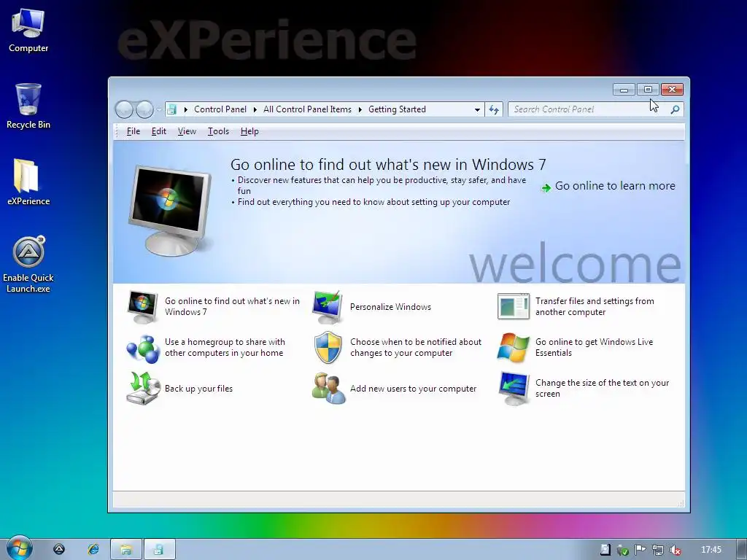Click green arrow beside Go online to learn more
Screen dimensions: 747x560
(546, 187)
